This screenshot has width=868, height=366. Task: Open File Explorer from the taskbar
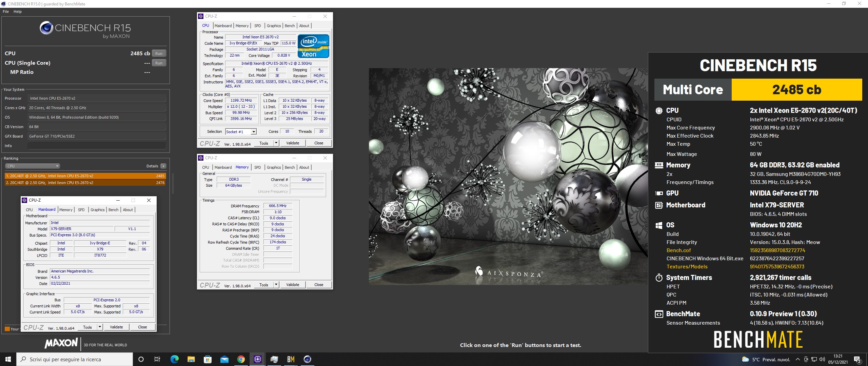tap(191, 359)
